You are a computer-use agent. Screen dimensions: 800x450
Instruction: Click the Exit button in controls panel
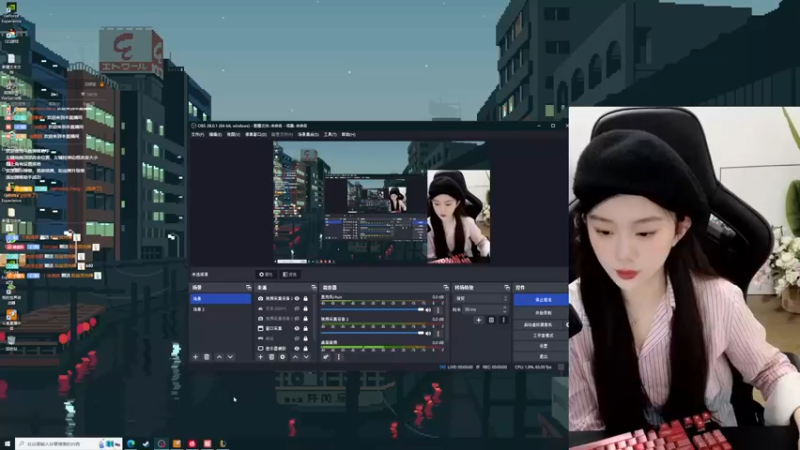(x=541, y=357)
